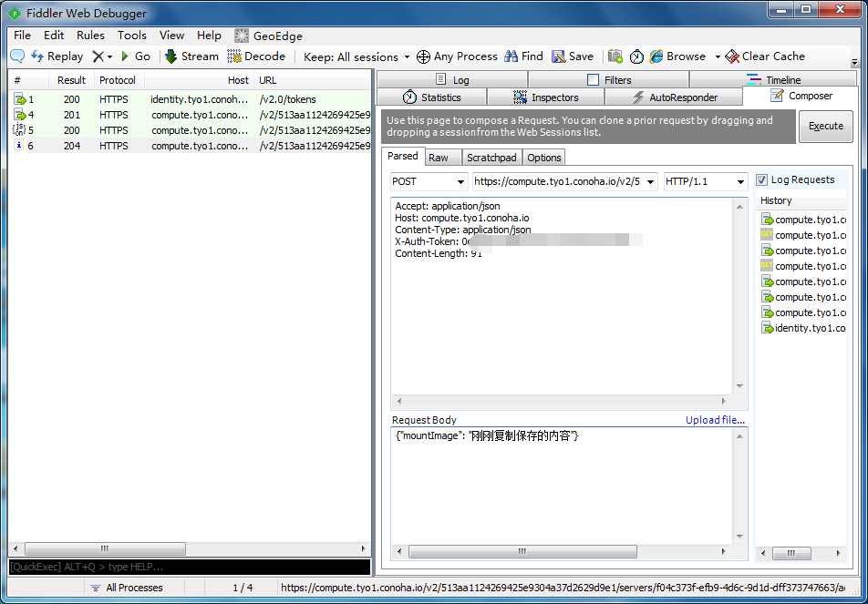Viewport: 868px width, 604px height.
Task: Click Go to resume sessions
Action: (136, 56)
